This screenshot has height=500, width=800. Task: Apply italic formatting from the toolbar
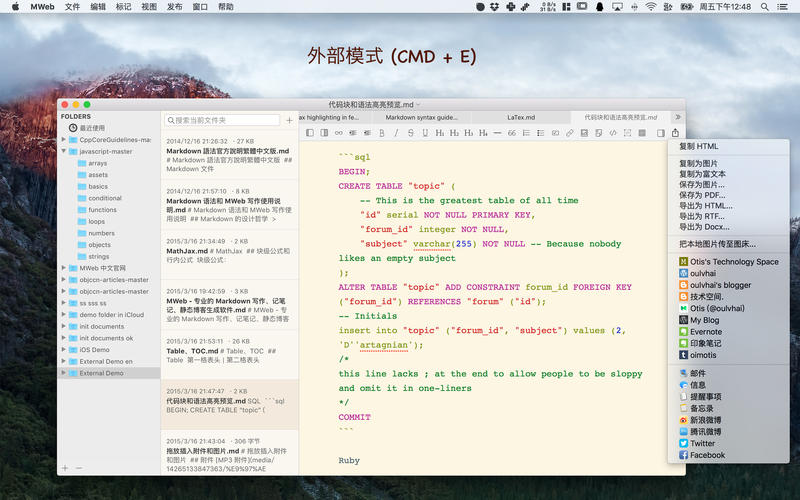pos(396,132)
